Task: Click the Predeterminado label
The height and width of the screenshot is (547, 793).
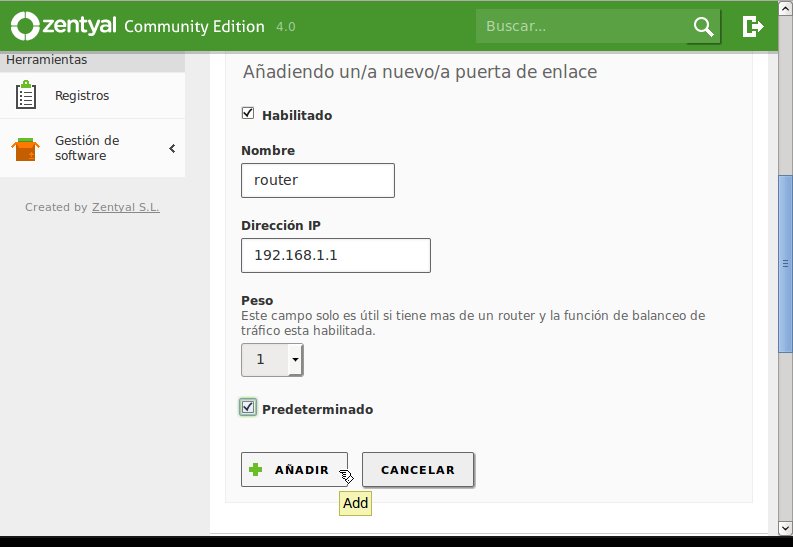Action: point(318,409)
